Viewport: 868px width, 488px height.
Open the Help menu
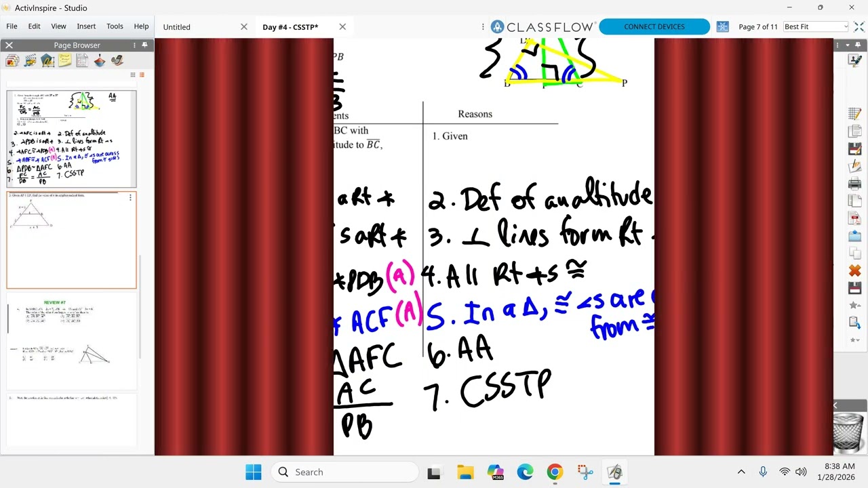pos(141,26)
